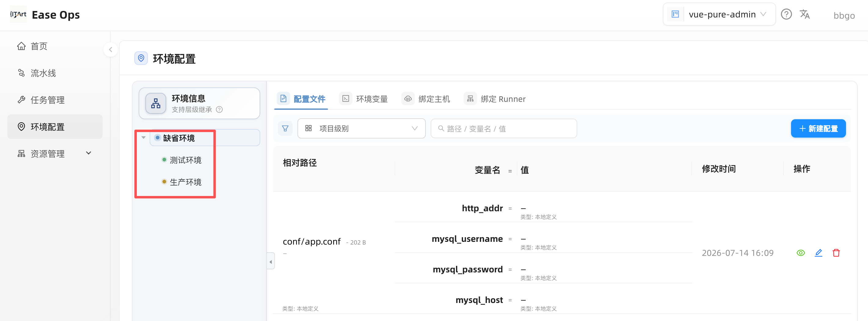The image size is (868, 321).
Task: Select the 生产环境 tree node
Action: [x=185, y=183]
